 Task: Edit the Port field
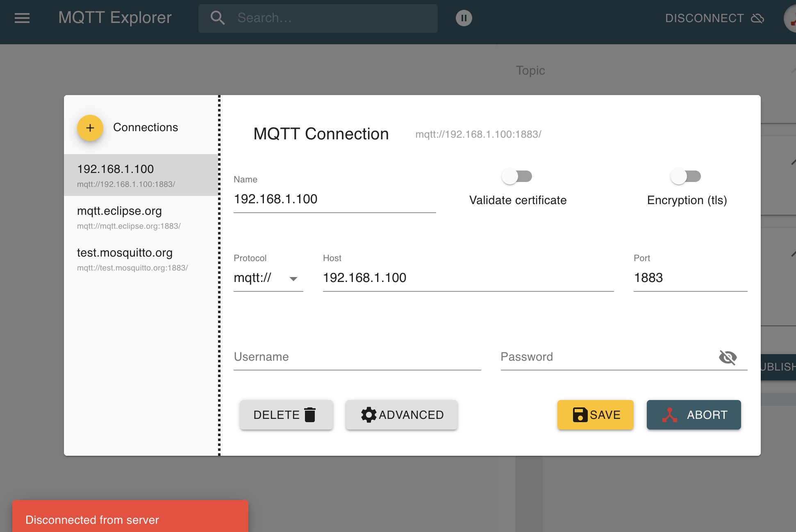(690, 278)
